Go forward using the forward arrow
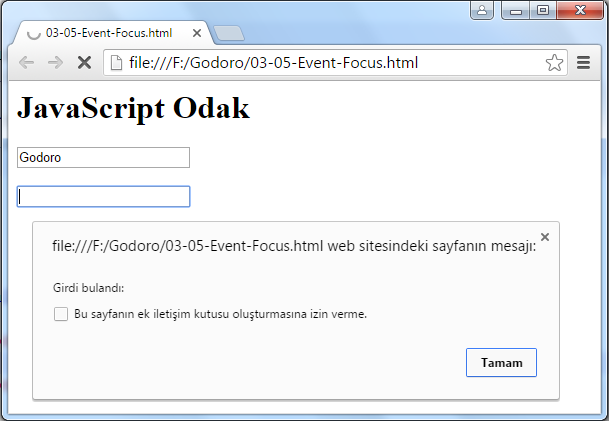This screenshot has height=421, width=609. click(55, 62)
